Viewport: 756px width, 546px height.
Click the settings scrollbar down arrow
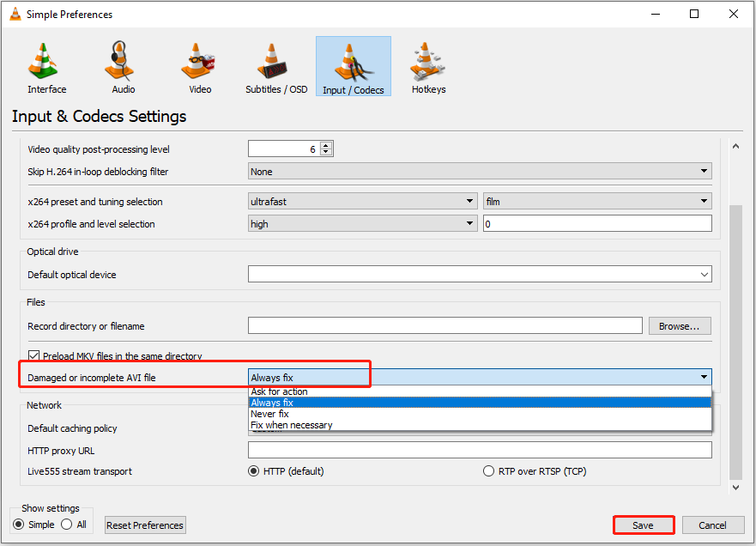pyautogui.click(x=735, y=487)
